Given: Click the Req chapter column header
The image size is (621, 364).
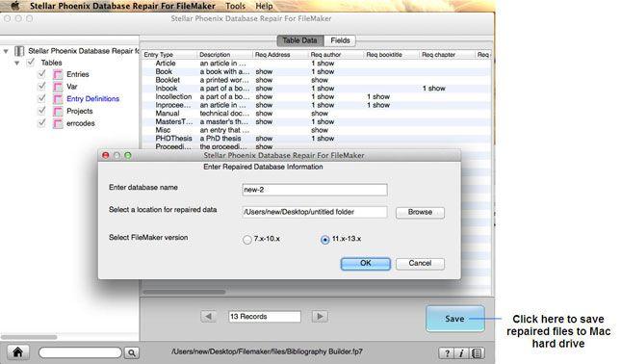Looking at the screenshot, I should [447, 55].
